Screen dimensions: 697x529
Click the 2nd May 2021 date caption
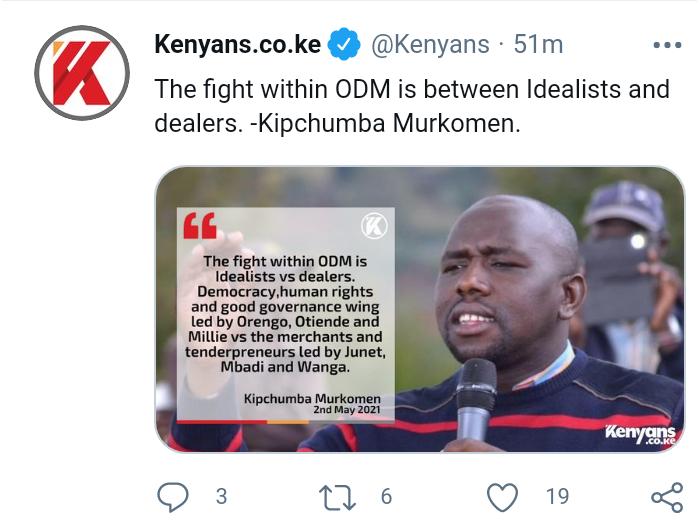pos(347,410)
